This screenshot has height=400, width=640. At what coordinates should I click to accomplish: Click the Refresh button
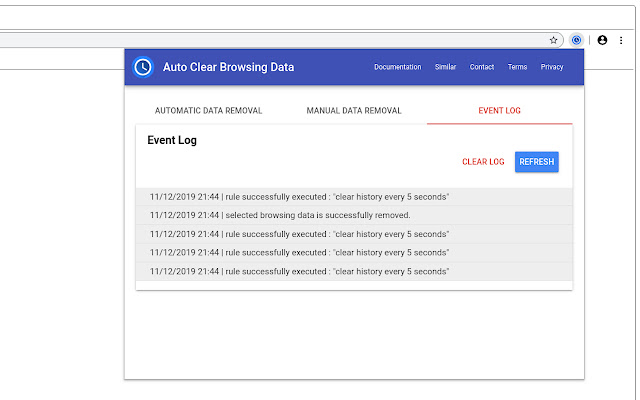537,162
